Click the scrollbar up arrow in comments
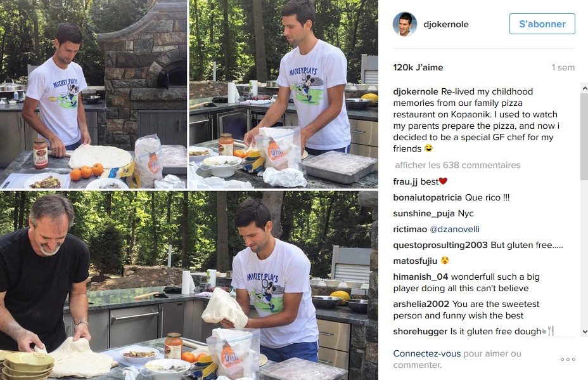The width and height of the screenshot is (588, 380). [x=585, y=88]
